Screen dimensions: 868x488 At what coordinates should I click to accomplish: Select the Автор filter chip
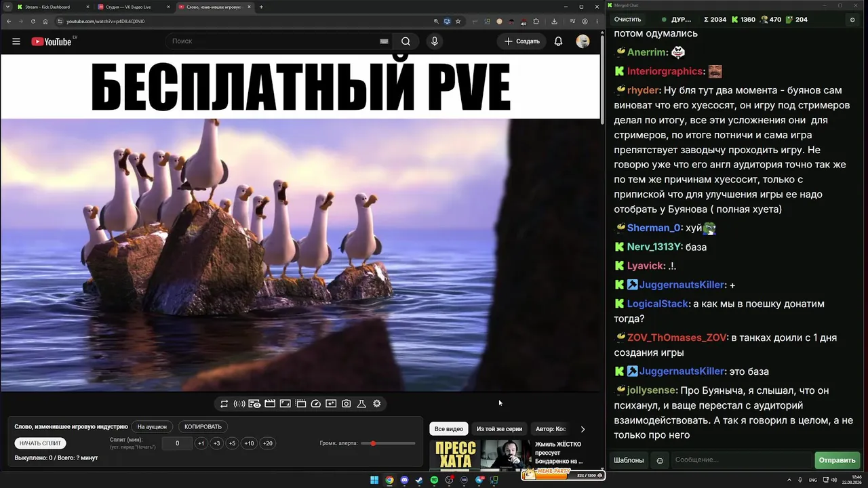point(550,429)
